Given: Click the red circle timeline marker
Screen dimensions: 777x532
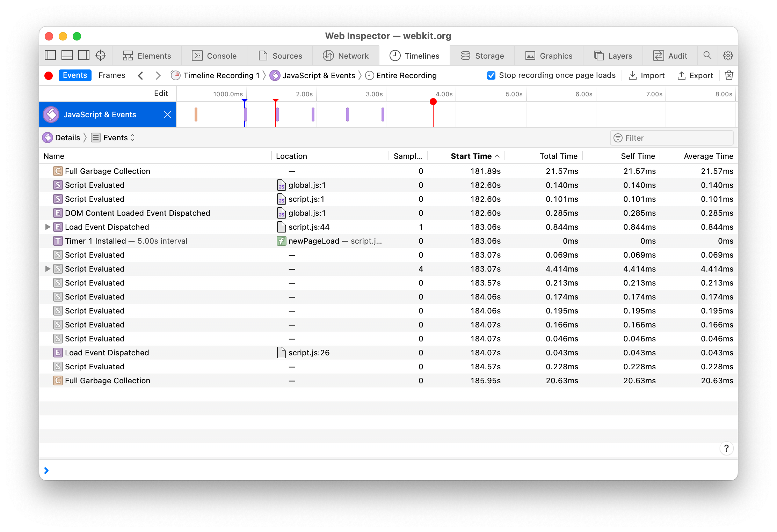Looking at the screenshot, I should (x=433, y=102).
